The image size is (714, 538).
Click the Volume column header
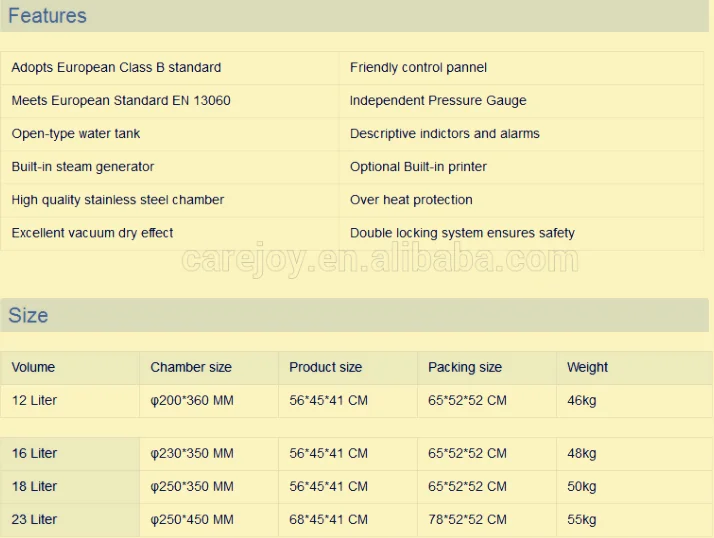(33, 367)
